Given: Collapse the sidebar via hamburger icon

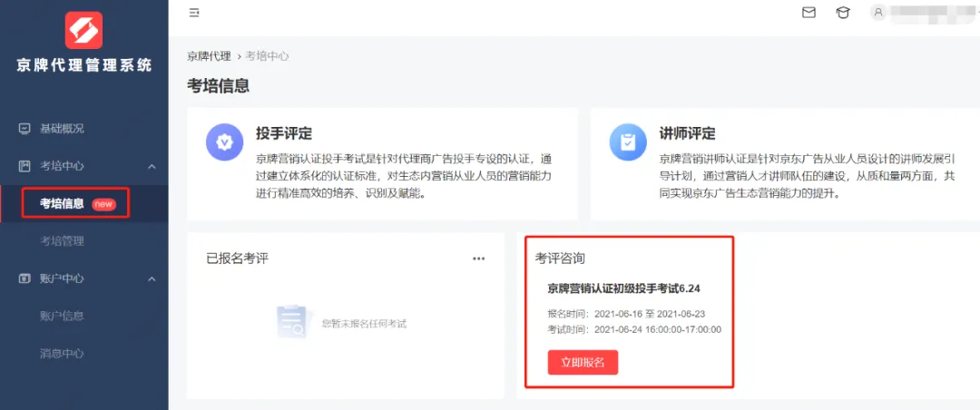Looking at the screenshot, I should (x=194, y=13).
